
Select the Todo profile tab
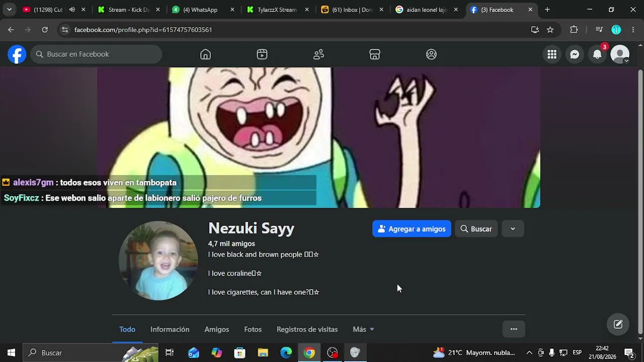127,329
